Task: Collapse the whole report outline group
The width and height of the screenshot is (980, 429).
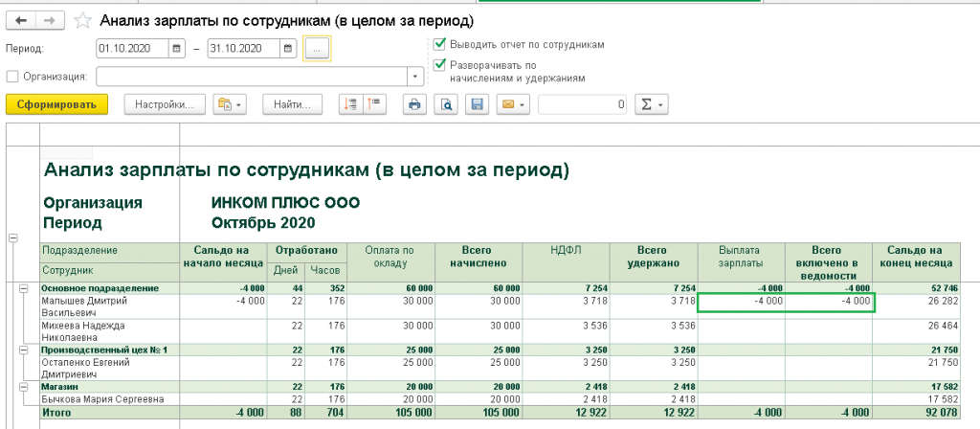Action: (x=12, y=237)
